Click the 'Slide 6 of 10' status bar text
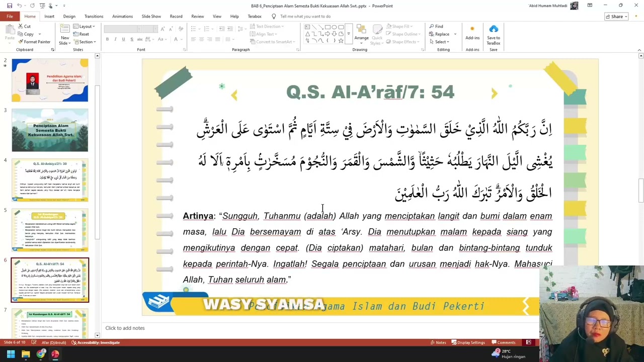This screenshot has width=644, height=362. click(x=15, y=342)
